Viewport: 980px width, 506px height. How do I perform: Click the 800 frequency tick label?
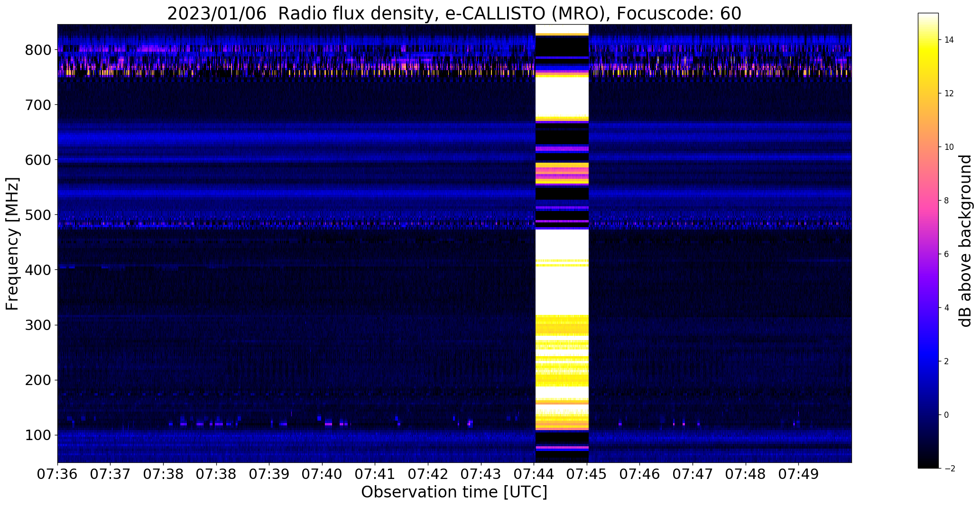click(37, 50)
